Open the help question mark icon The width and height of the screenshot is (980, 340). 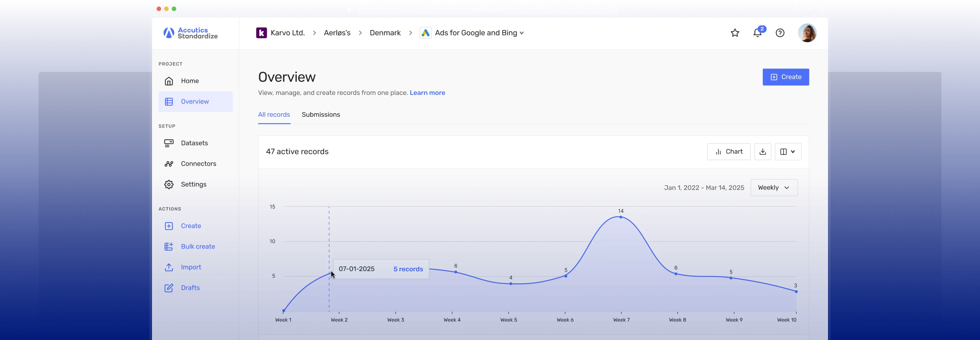pyautogui.click(x=780, y=33)
